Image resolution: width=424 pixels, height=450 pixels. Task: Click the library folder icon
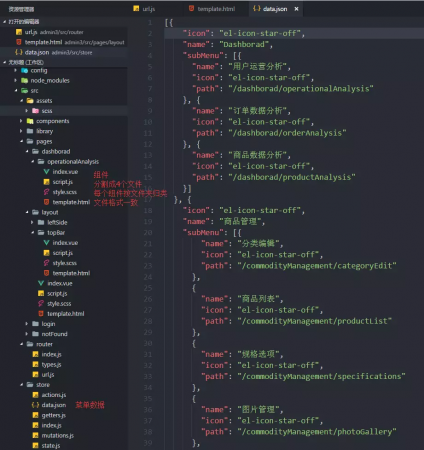tap(30, 131)
